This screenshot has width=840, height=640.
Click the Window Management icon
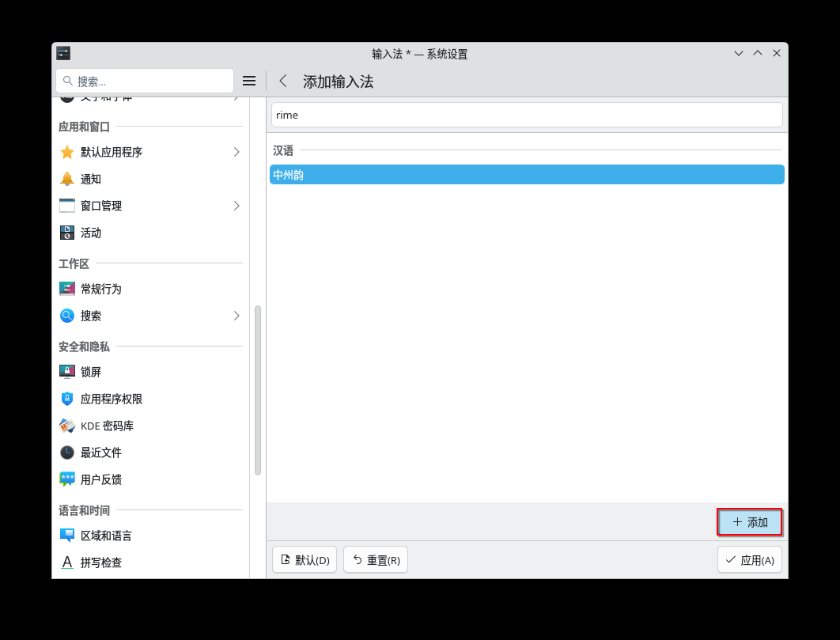(67, 206)
